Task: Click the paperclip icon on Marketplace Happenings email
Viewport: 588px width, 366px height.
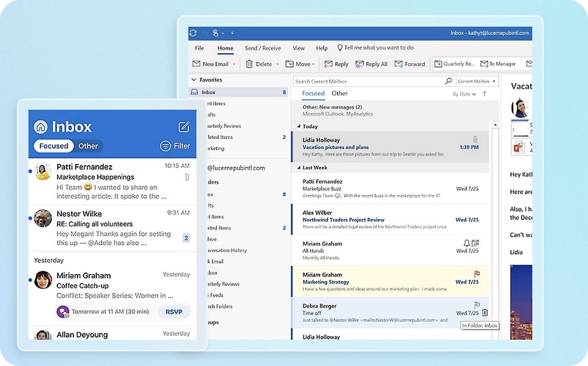Action: 187,177
